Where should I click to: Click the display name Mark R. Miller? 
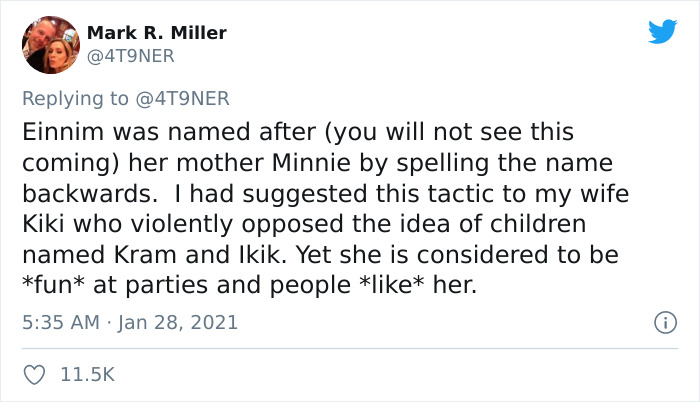pos(157,33)
